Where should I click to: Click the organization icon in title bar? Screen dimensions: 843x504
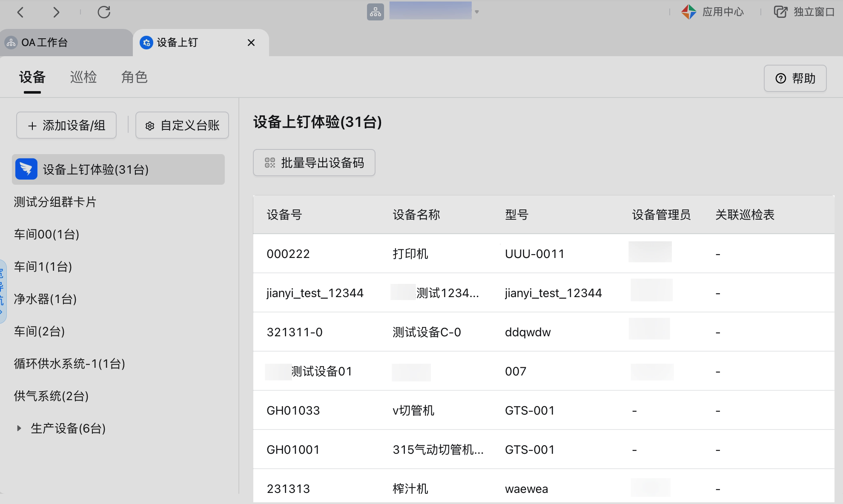pos(375,12)
